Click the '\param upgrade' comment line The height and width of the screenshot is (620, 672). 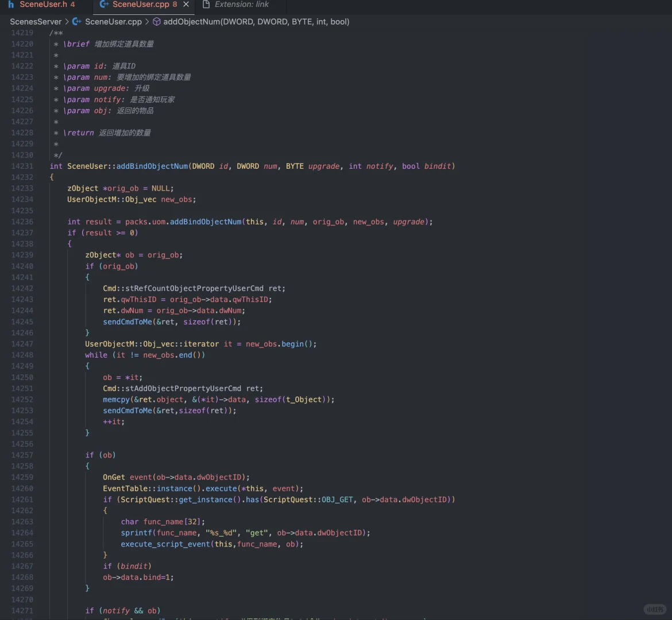tap(102, 88)
